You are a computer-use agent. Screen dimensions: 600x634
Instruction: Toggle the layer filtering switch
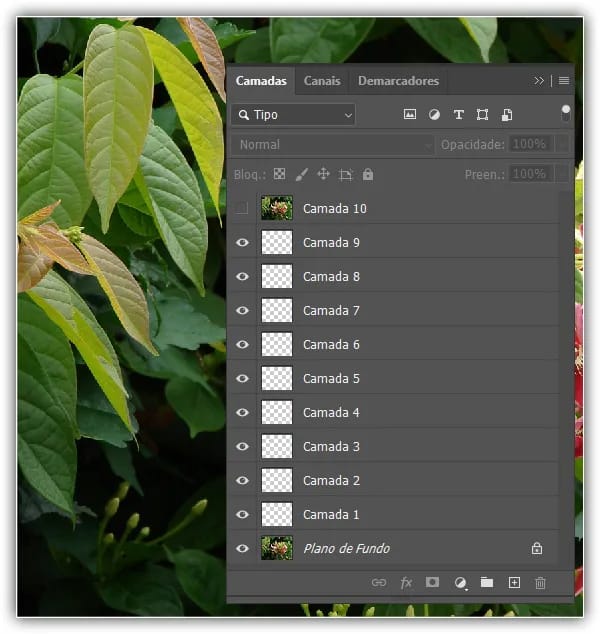[566, 113]
